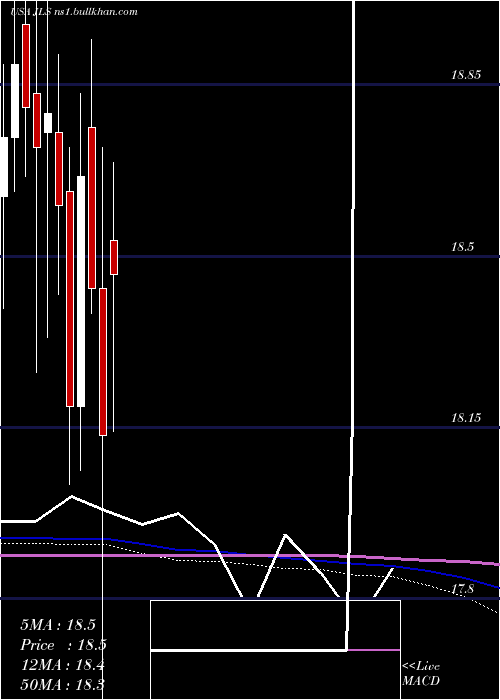500x700 pixels.
Task: Click the USA JLS ns1.bullkhan.com header text
Action: tap(74, 12)
